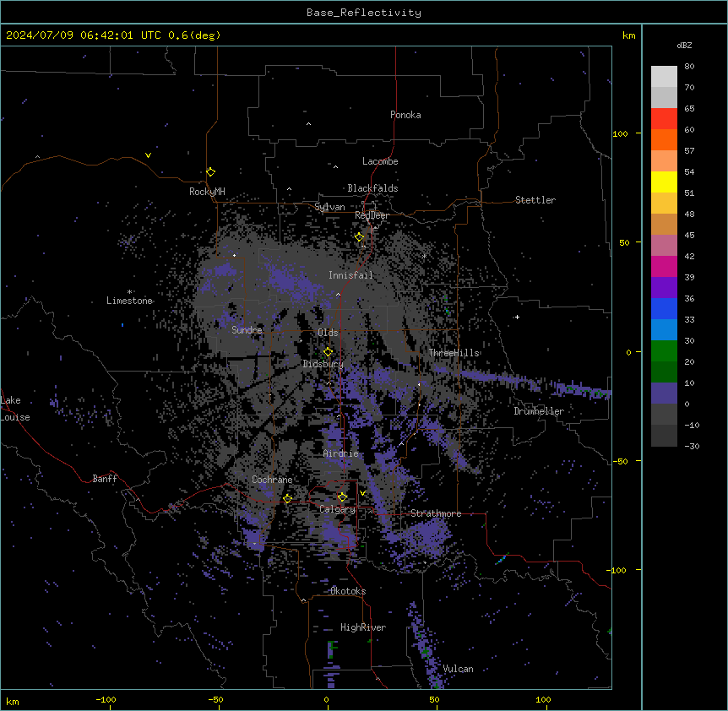Click the asterisk marker above Limestone
728x711 pixels.
[129, 292]
